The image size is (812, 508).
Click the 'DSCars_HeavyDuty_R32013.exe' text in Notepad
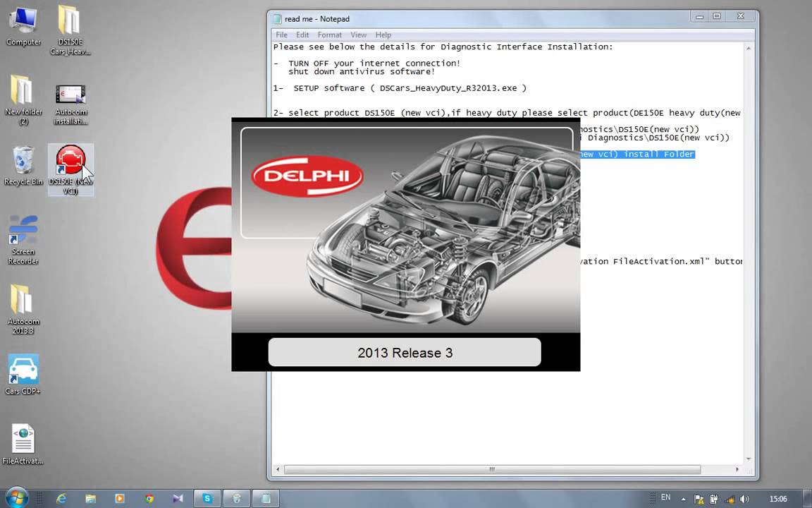tap(448, 88)
